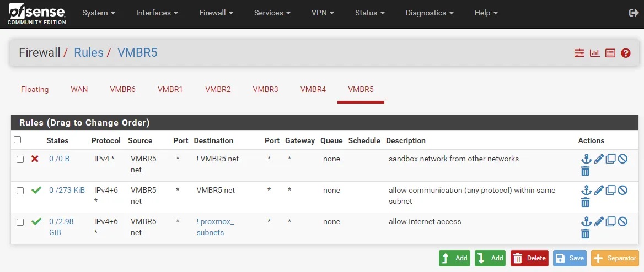644x272 pixels.
Task: Click the orange Separator button
Action: 615,258
